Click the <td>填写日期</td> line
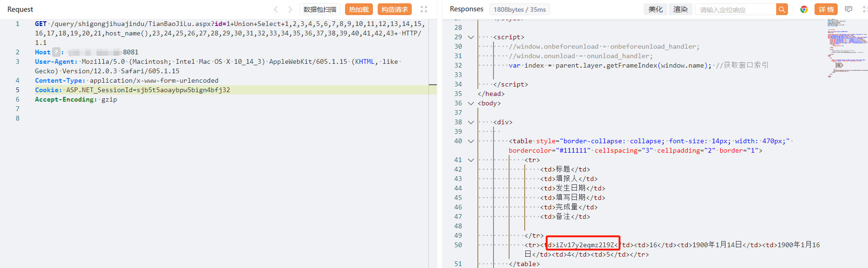868x268 pixels. (573, 198)
